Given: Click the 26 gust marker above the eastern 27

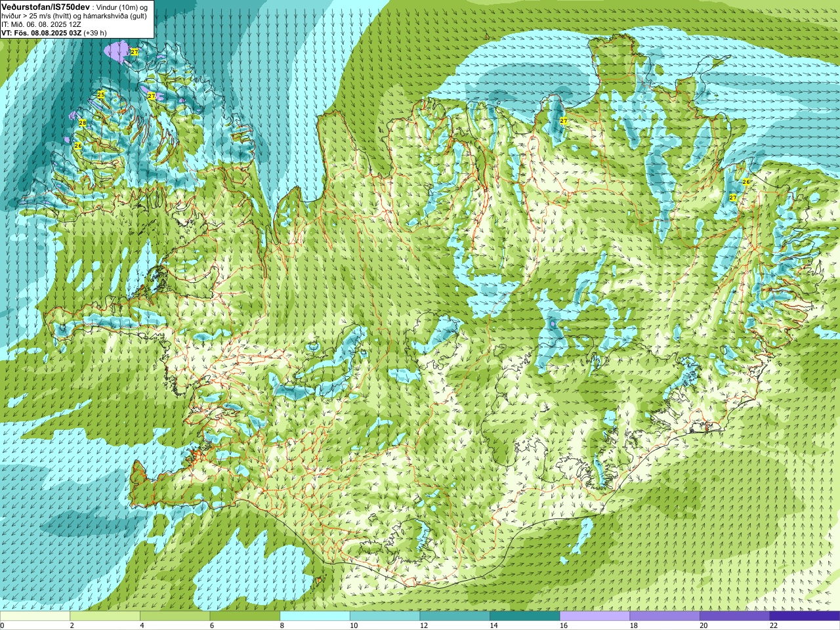Looking at the screenshot, I should [x=745, y=182].
